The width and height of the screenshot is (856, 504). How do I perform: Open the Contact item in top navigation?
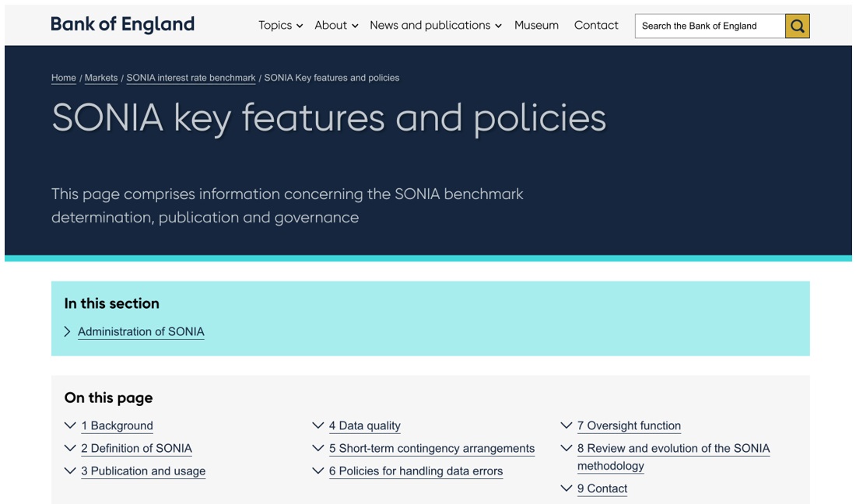pos(596,26)
